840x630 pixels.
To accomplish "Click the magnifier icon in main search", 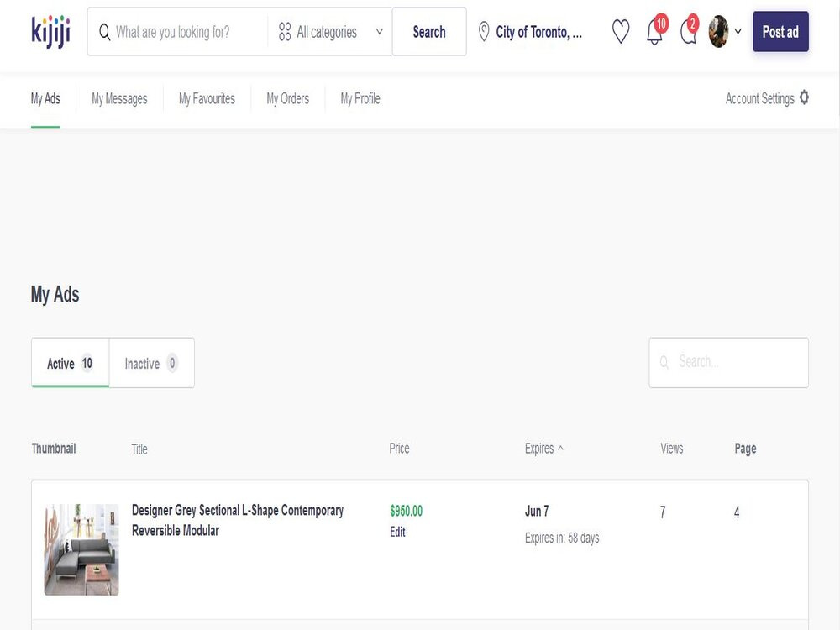I will (104, 32).
